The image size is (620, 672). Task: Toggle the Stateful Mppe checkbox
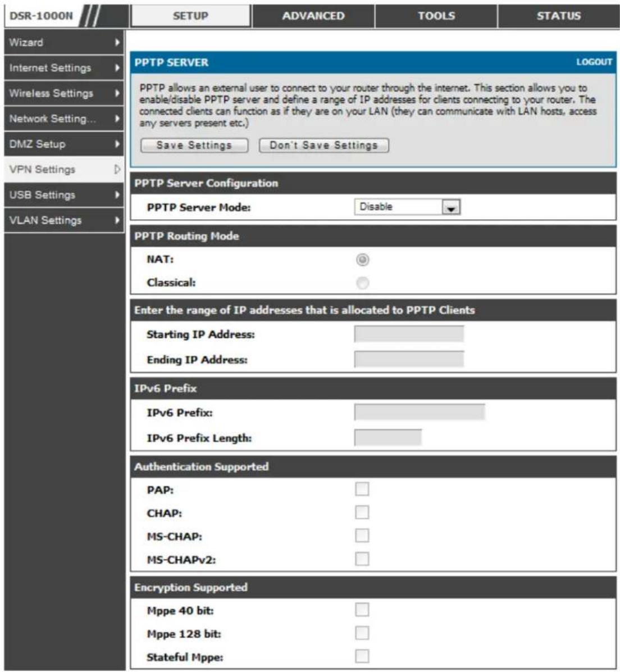click(362, 656)
